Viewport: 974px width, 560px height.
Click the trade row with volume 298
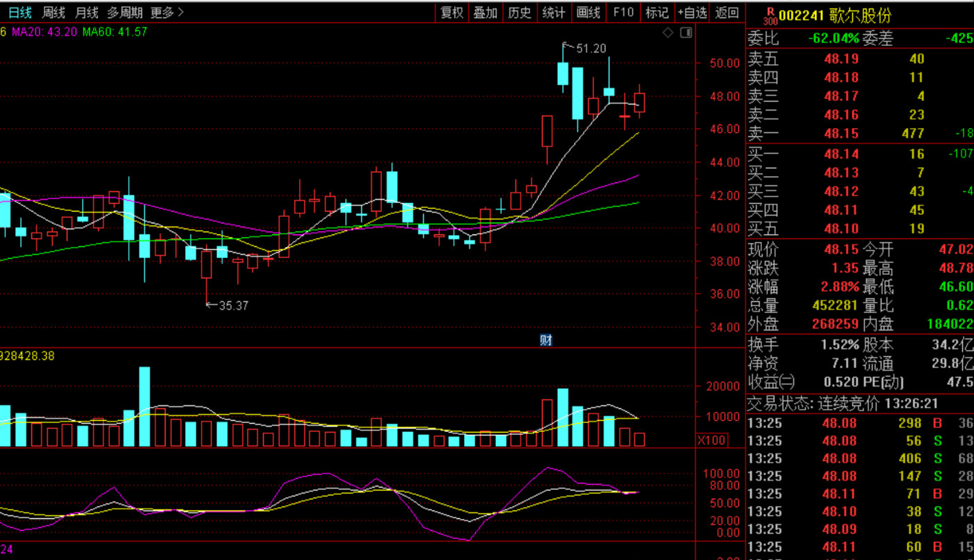click(x=860, y=423)
